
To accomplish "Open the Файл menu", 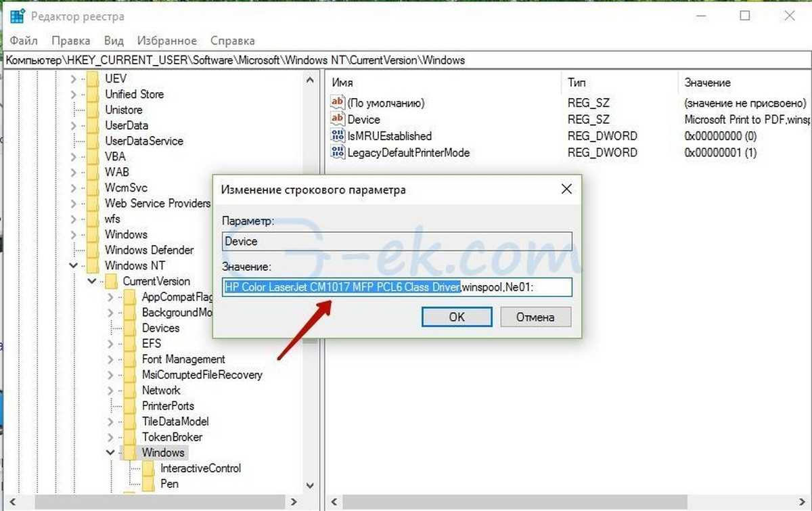I will (24, 41).
